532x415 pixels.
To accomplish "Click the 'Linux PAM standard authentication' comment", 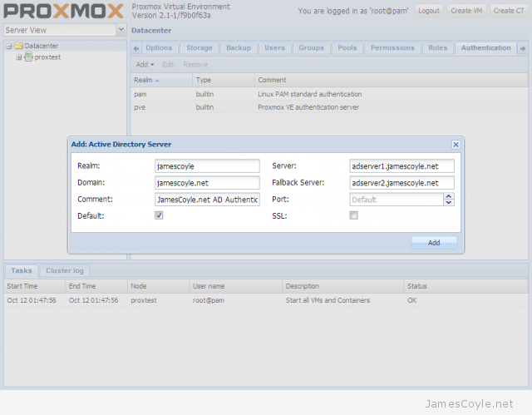I will click(x=309, y=94).
